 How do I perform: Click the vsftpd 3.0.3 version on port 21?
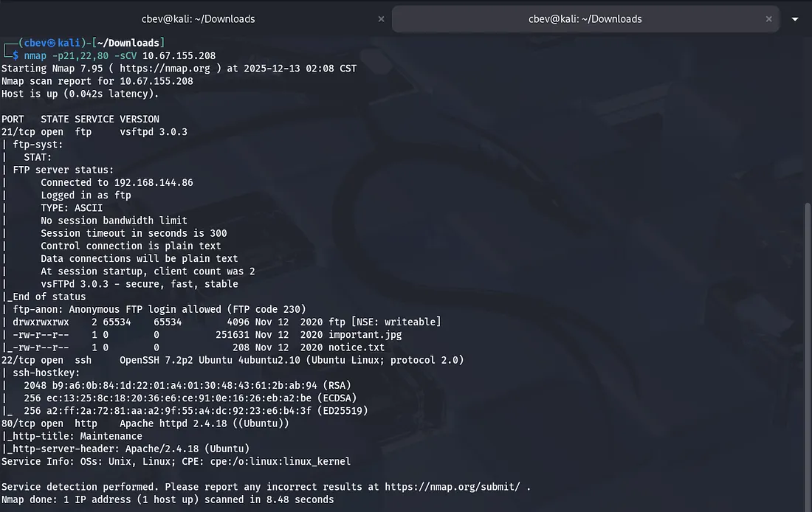click(x=154, y=132)
